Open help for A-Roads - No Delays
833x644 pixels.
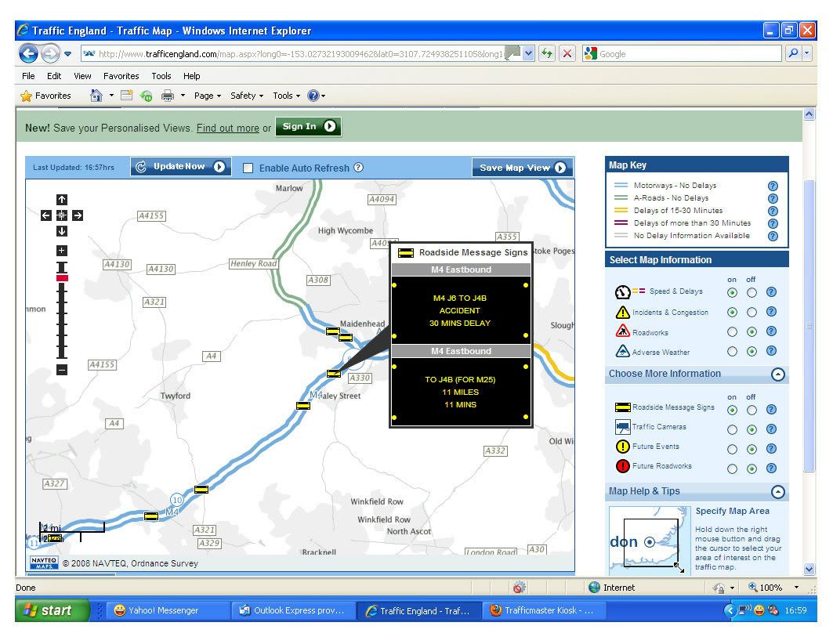(773, 198)
